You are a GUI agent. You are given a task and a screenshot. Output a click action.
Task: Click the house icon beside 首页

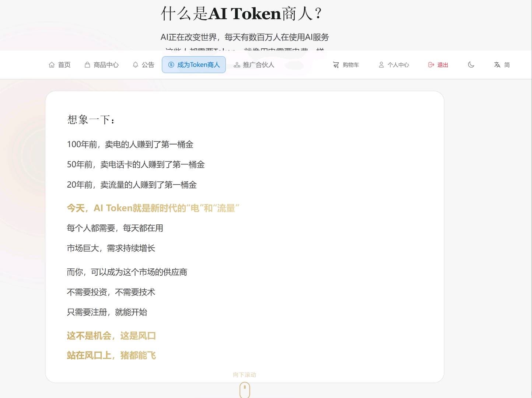coord(52,65)
